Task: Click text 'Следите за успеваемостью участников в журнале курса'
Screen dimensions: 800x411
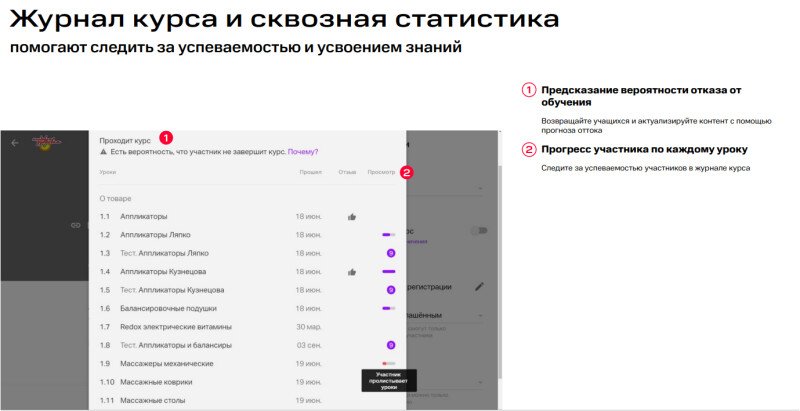Action: coord(645,168)
